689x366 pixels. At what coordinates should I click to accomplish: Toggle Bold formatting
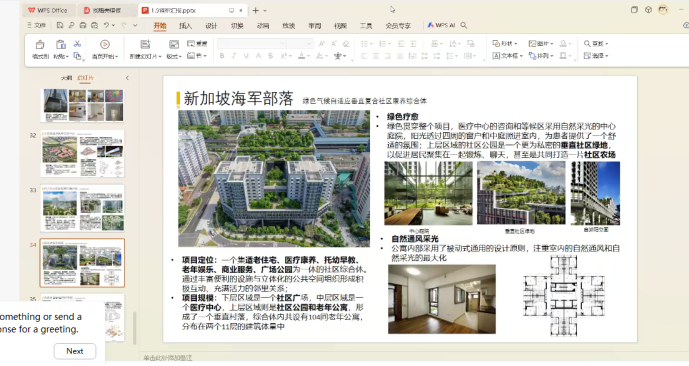point(222,56)
